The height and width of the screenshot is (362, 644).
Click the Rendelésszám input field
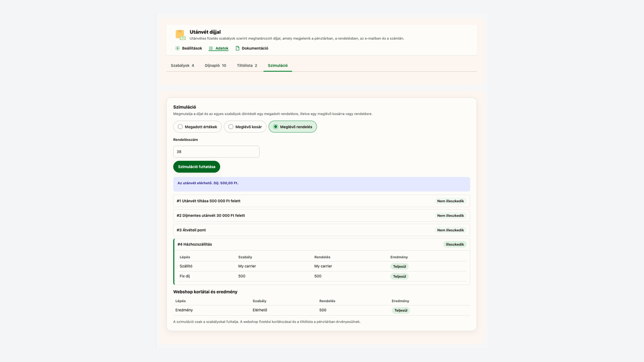(217, 152)
